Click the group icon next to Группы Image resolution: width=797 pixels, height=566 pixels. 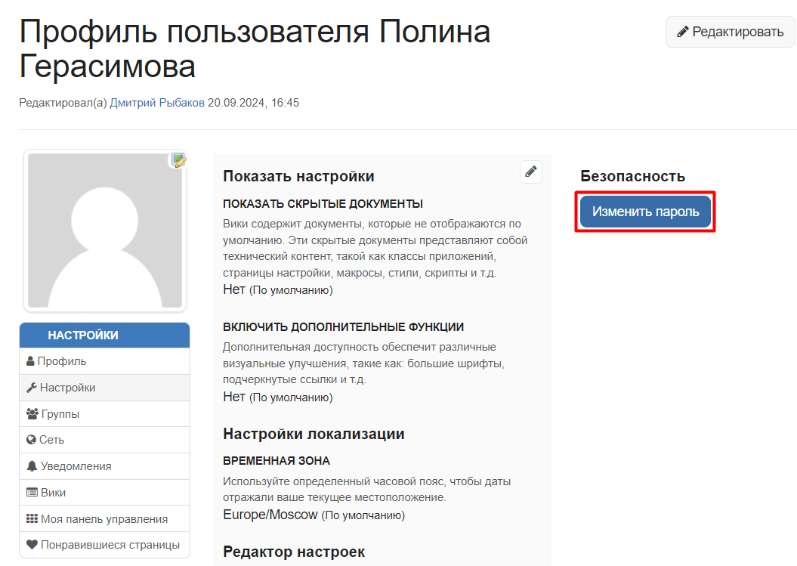tap(32, 414)
